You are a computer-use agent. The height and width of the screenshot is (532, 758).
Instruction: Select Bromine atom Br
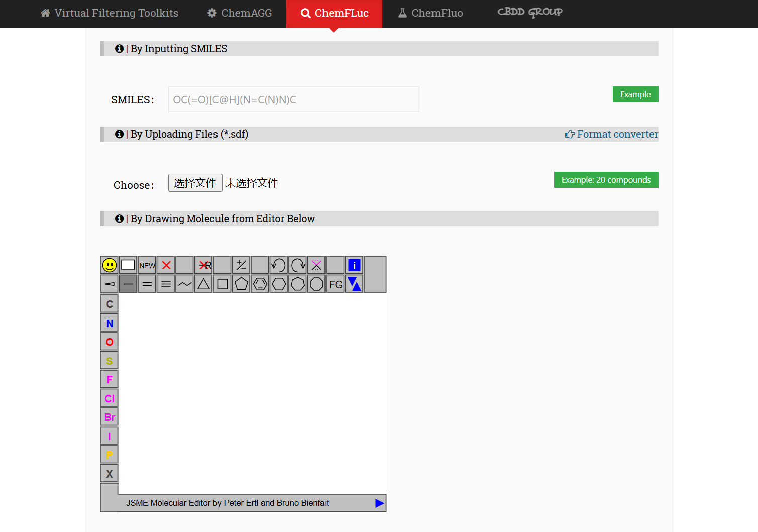click(x=110, y=417)
